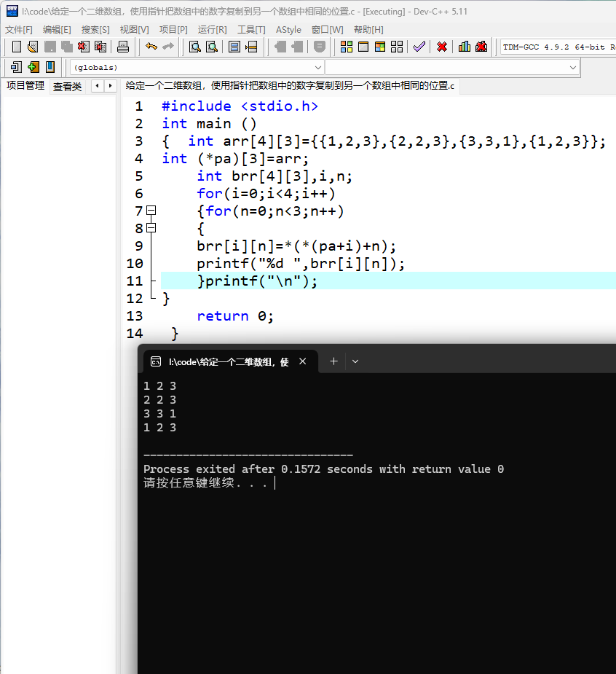
Task: Click the Print toolbar icon
Action: tap(123, 47)
